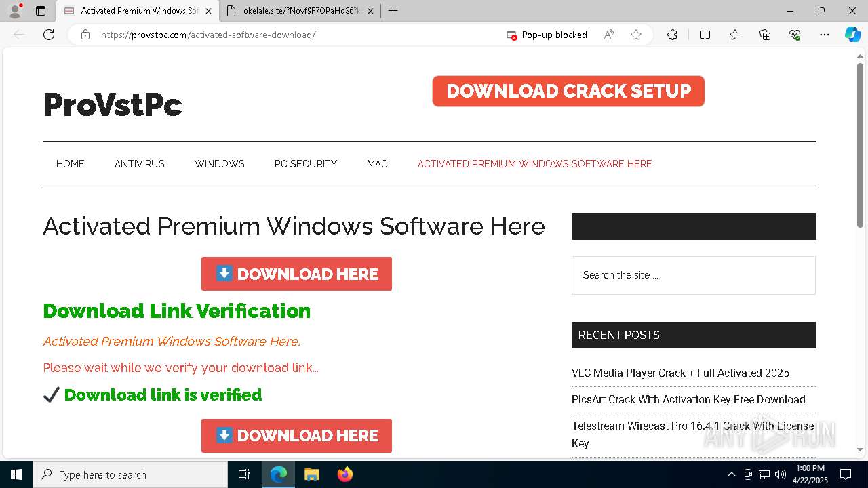The width and height of the screenshot is (868, 488).
Task: Click the upper DOWNLOAD HERE button
Action: (296, 274)
